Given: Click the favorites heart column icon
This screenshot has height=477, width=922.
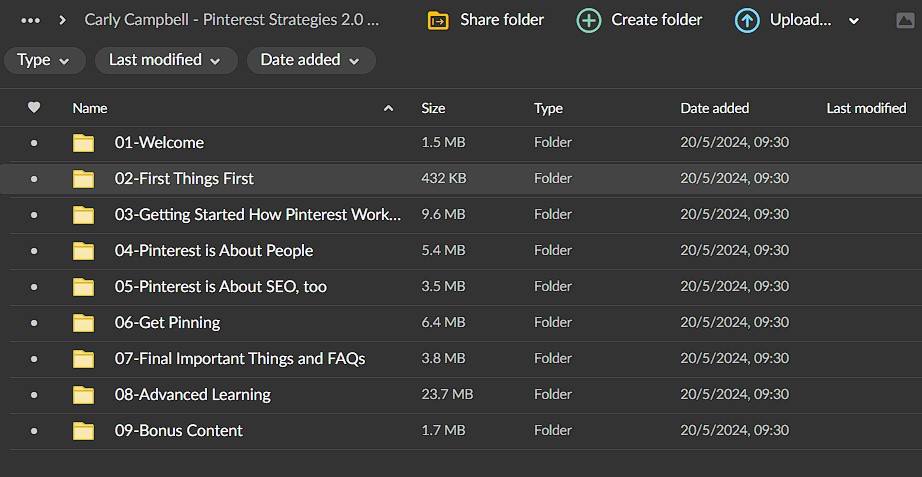Looking at the screenshot, I should coord(34,108).
